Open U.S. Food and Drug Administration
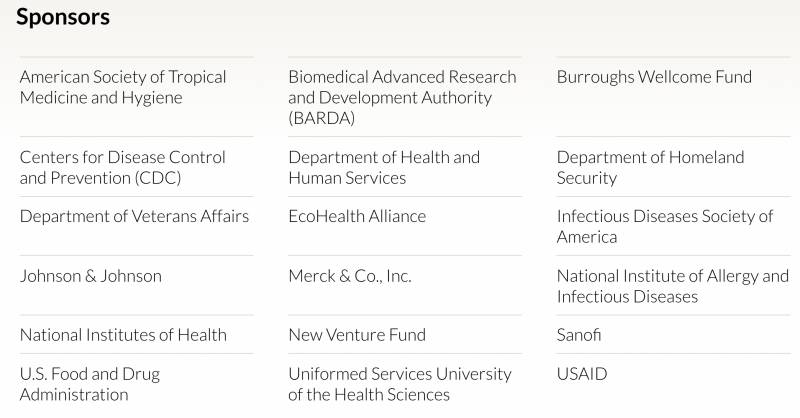This screenshot has height=418, width=800. point(90,384)
